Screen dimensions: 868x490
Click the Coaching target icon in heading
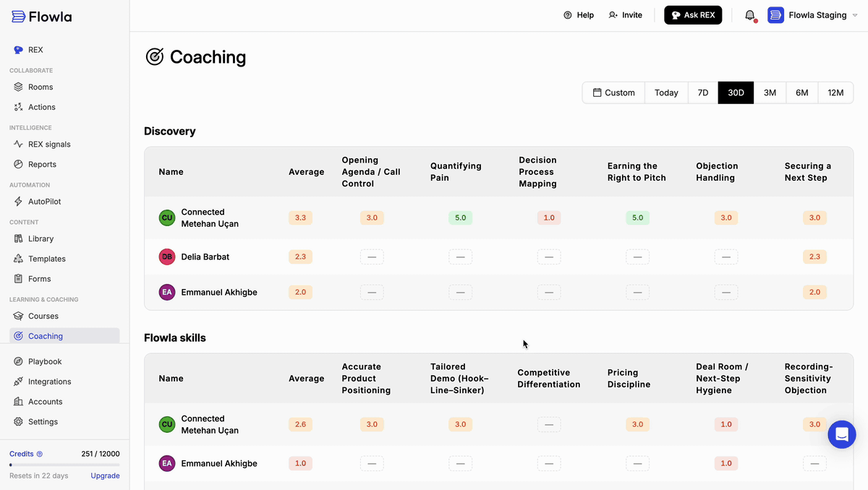point(155,56)
